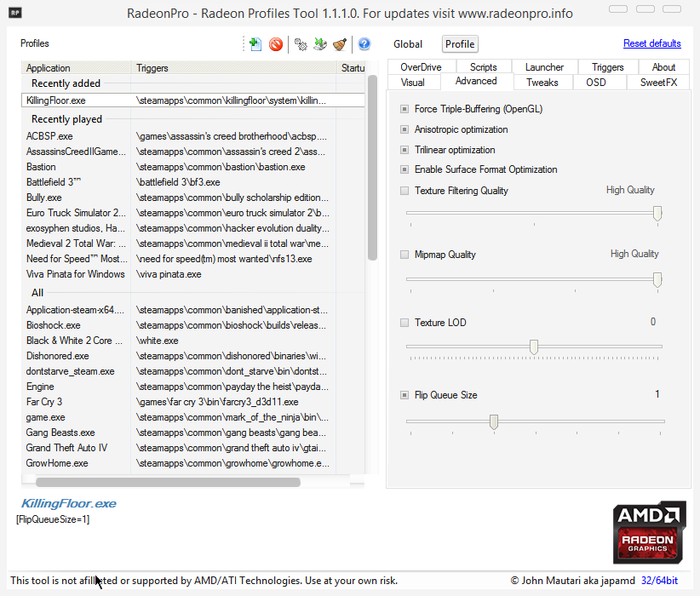Select the Bioshock.exe profile
The width and height of the screenshot is (700, 596).
(x=192, y=325)
